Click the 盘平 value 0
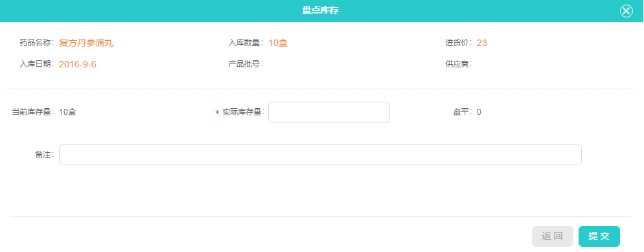 point(479,112)
